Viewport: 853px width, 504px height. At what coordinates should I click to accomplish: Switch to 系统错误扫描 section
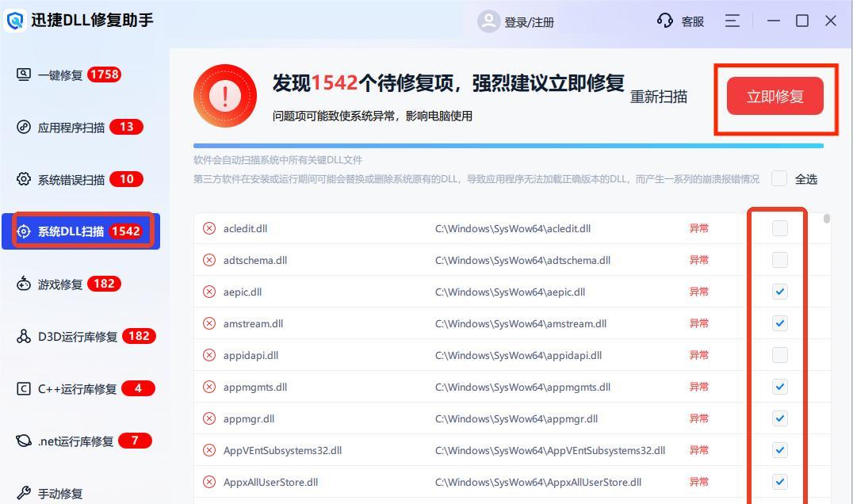pyautogui.click(x=81, y=179)
